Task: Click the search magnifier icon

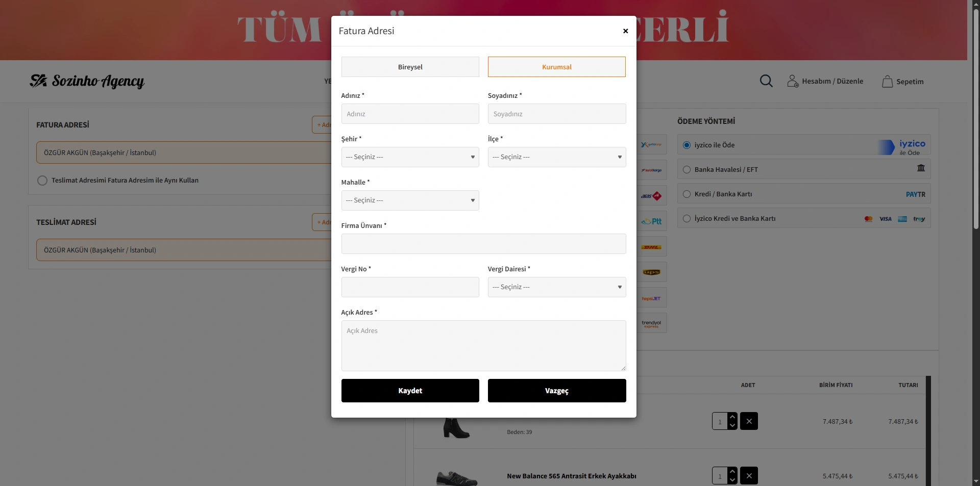Action: [x=766, y=81]
